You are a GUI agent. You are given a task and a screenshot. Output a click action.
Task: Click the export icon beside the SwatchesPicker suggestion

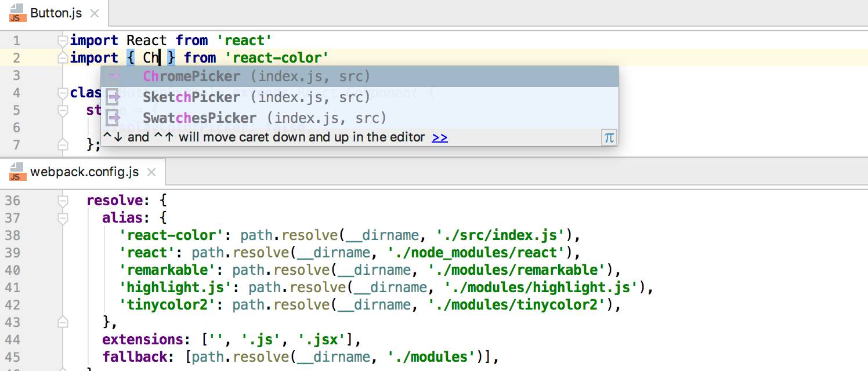pos(114,118)
